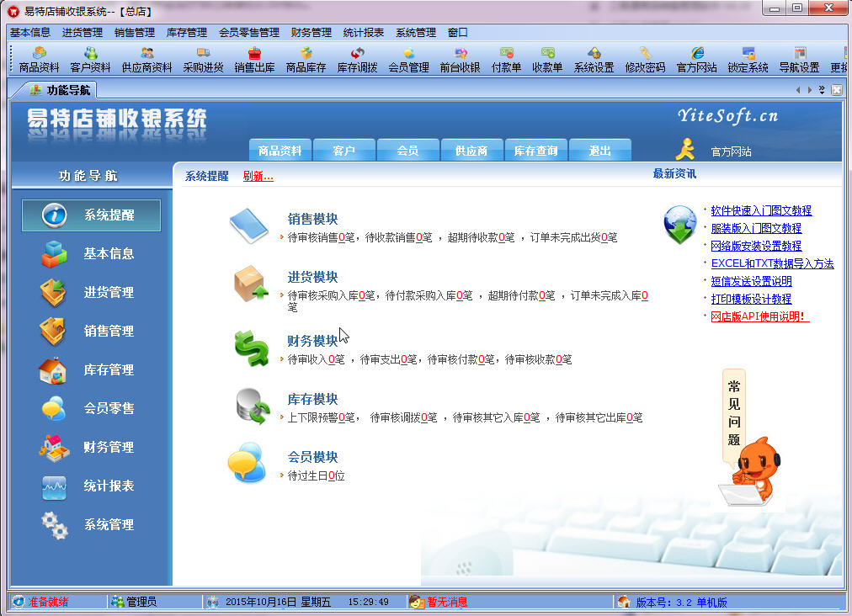Viewport: 852px width, 616px height.
Task: Click the 客户 banner tab
Action: click(x=344, y=151)
